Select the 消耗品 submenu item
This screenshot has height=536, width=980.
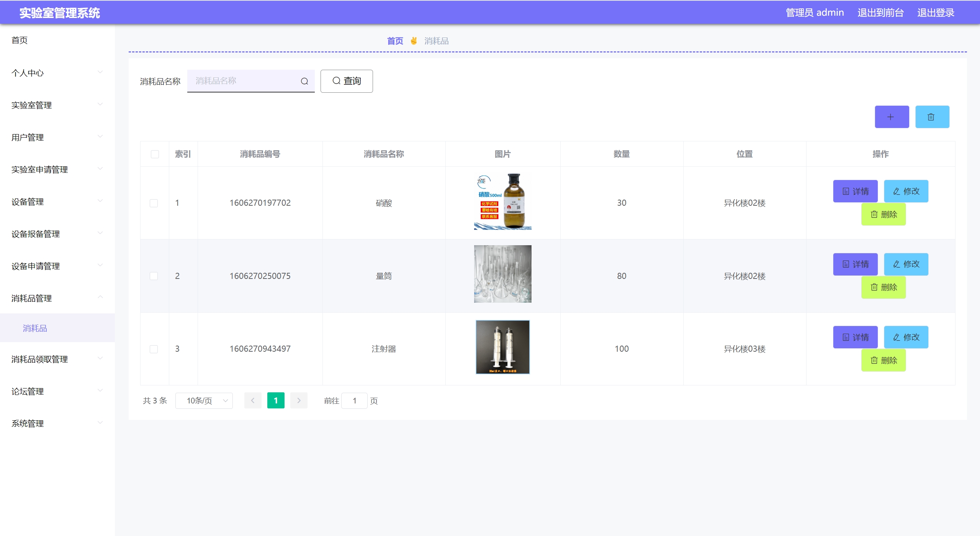tap(35, 328)
